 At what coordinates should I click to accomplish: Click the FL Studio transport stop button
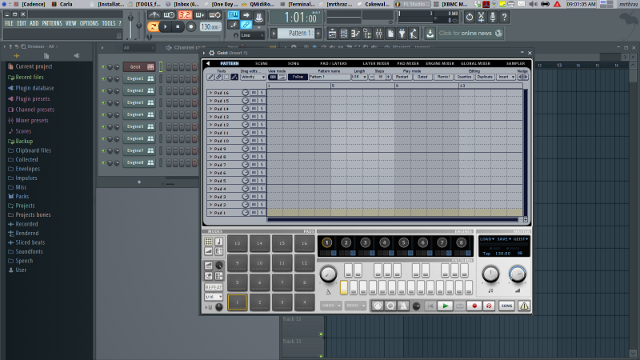(x=178, y=27)
